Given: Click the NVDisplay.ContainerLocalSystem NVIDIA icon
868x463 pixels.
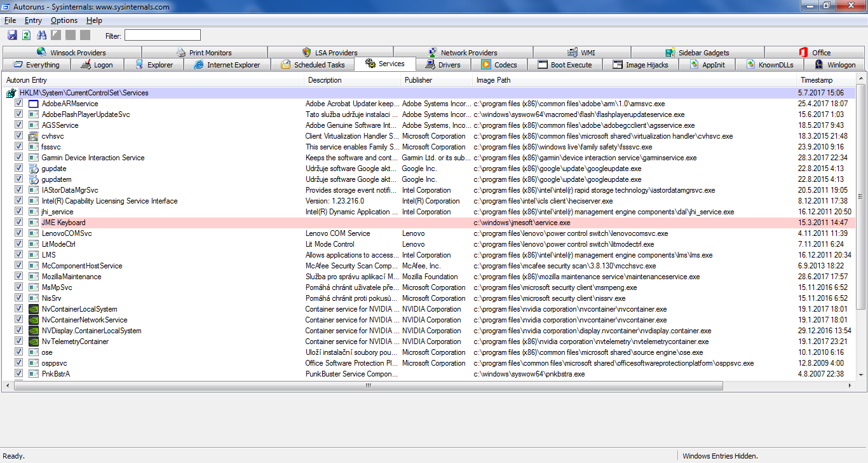Looking at the screenshot, I should (34, 331).
